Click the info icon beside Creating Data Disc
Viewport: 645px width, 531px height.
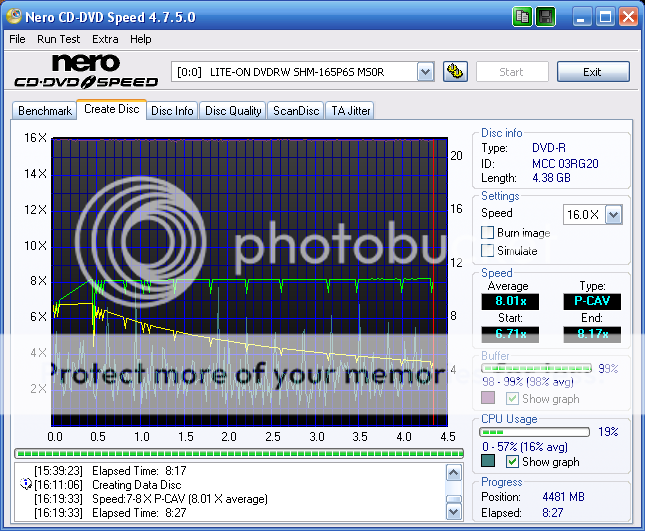pos(25,483)
